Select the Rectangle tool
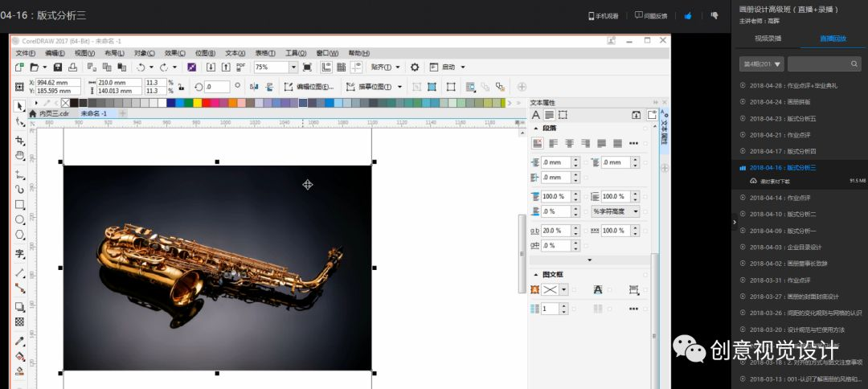The height and width of the screenshot is (389, 868). 20,204
